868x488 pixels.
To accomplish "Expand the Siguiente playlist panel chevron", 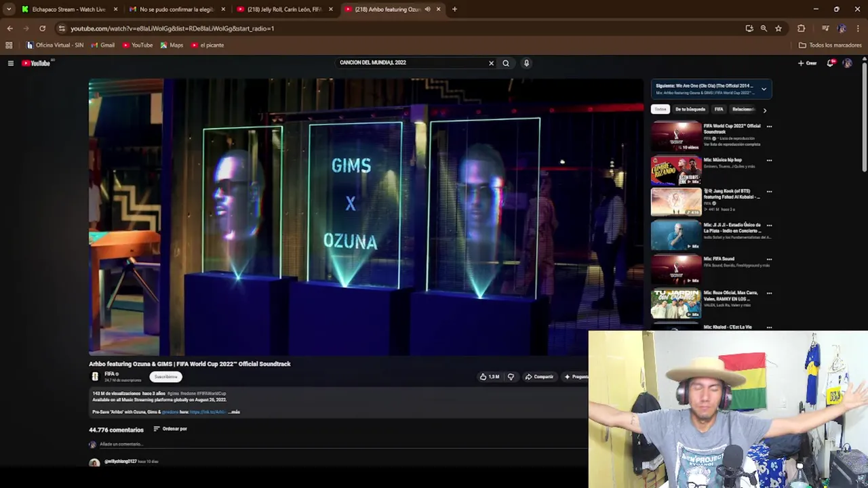I will click(764, 89).
